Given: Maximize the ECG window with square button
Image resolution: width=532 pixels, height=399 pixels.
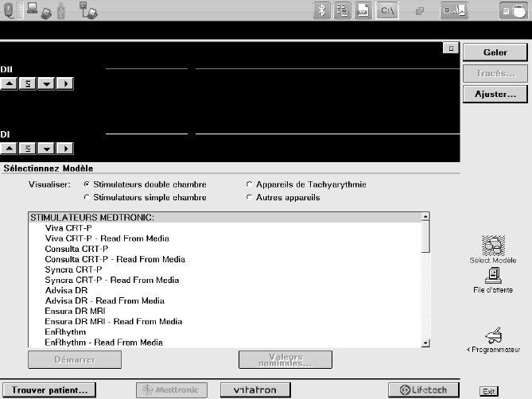Looking at the screenshot, I should (x=451, y=48).
